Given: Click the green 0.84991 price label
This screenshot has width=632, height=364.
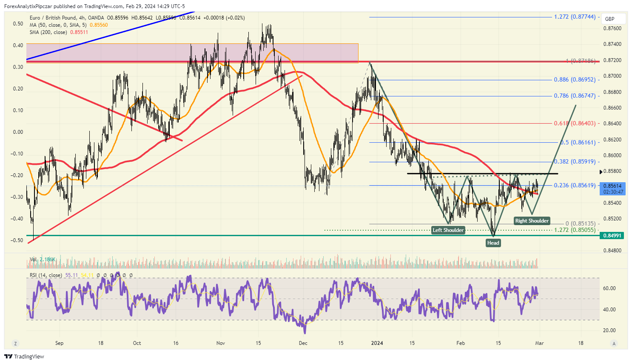Looking at the screenshot, I should point(612,235).
